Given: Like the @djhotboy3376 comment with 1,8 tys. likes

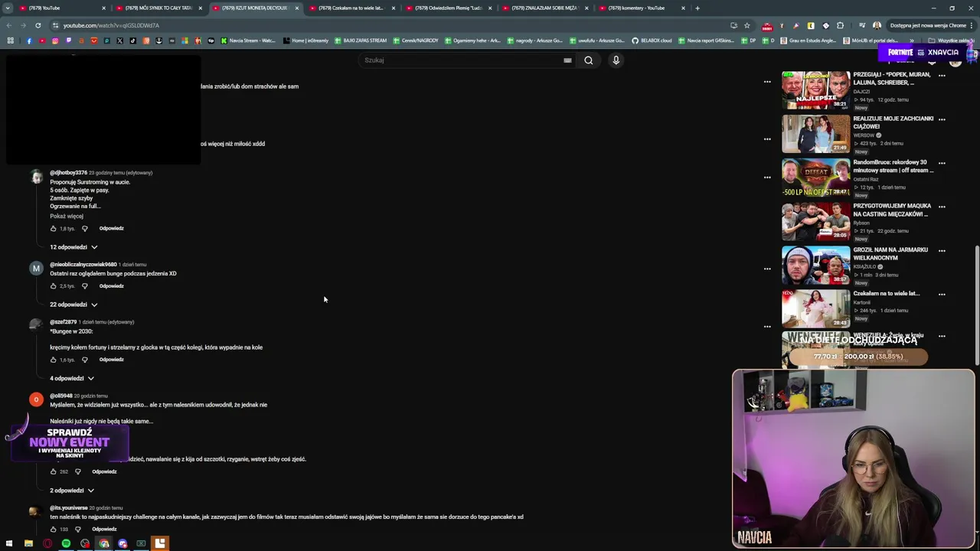Looking at the screenshot, I should pos(53,228).
